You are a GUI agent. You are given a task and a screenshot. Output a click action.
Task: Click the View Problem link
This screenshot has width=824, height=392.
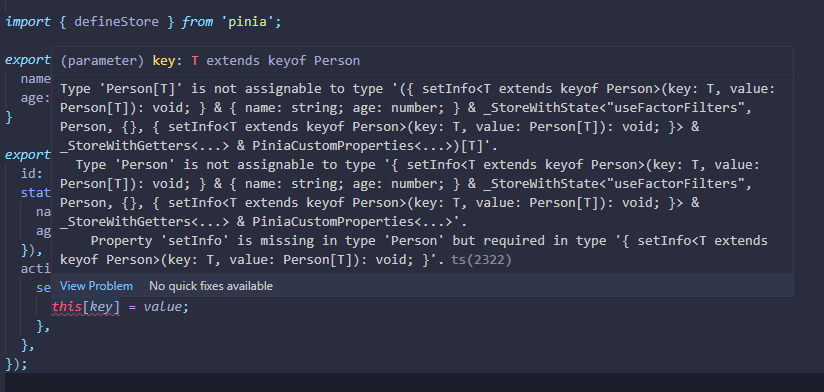(x=96, y=286)
